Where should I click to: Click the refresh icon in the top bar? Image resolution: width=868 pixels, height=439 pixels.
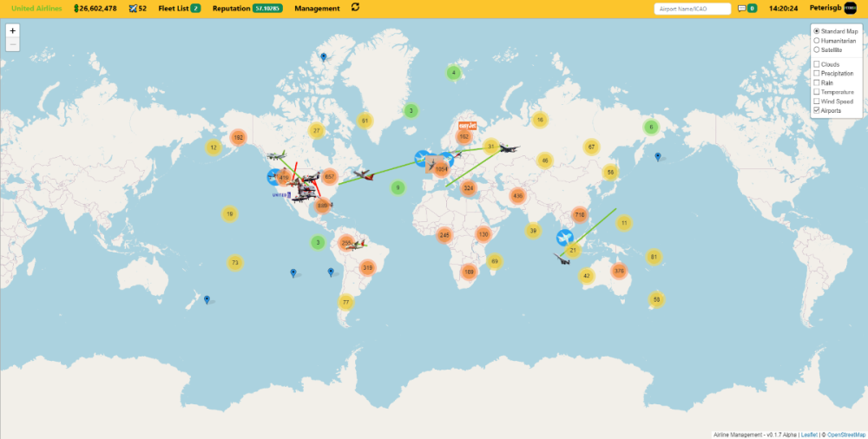coord(355,8)
